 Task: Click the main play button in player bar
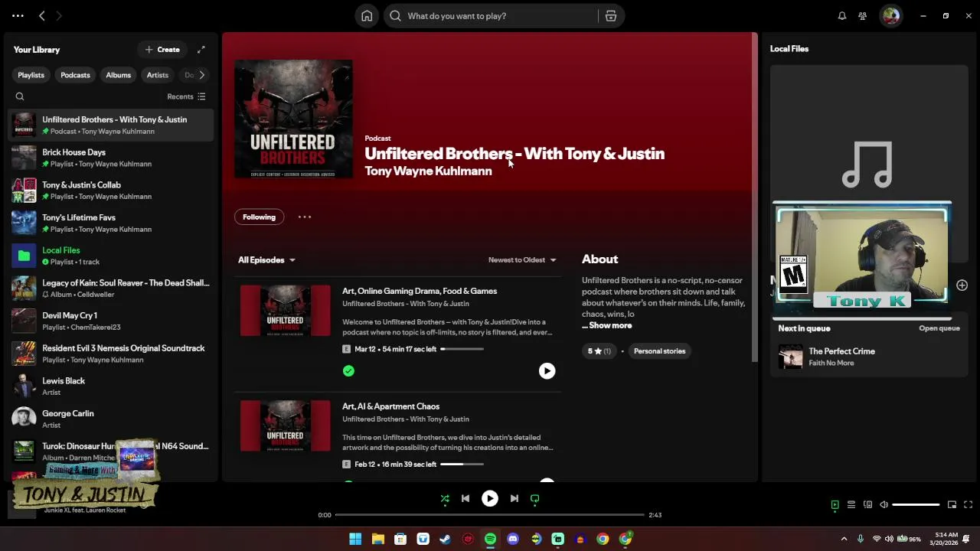[490, 499]
